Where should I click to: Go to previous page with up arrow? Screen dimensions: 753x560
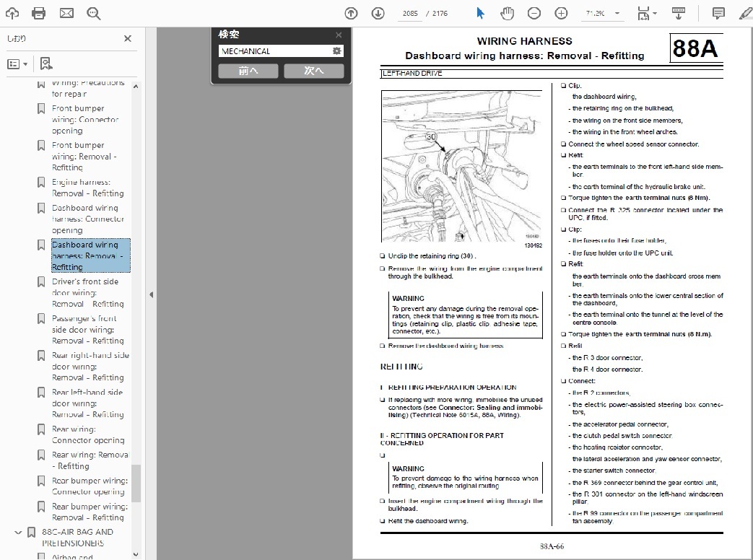point(351,13)
